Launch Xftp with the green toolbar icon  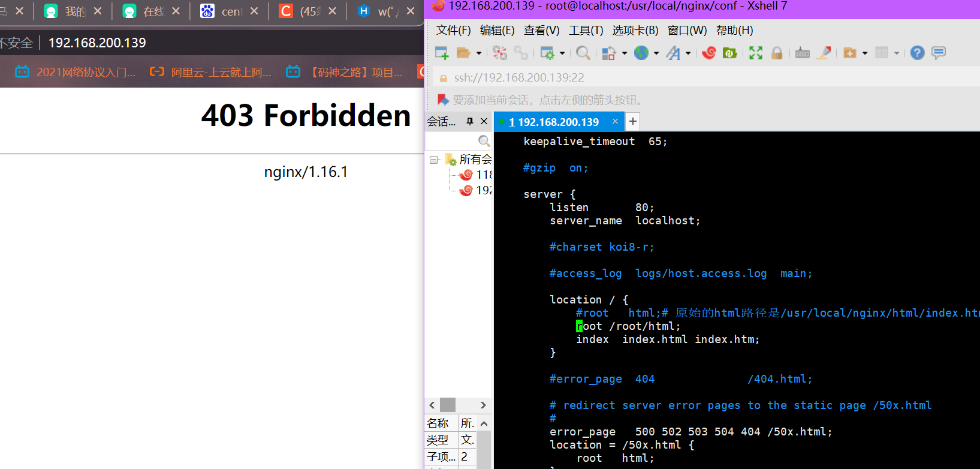[729, 53]
